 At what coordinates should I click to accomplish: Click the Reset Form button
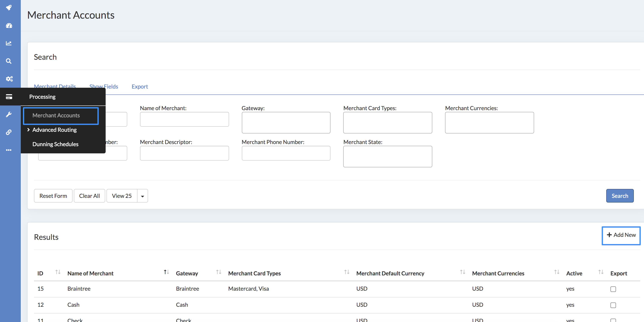click(53, 196)
